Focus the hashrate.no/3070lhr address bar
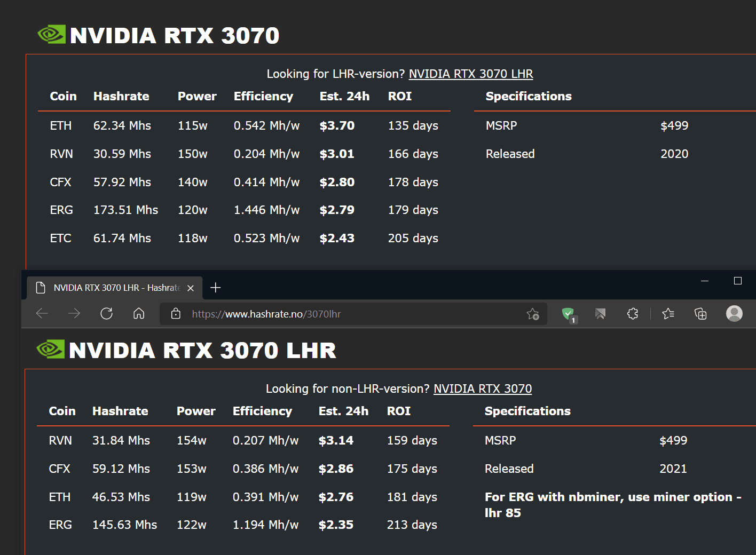This screenshot has height=555, width=756. pyautogui.click(x=352, y=314)
